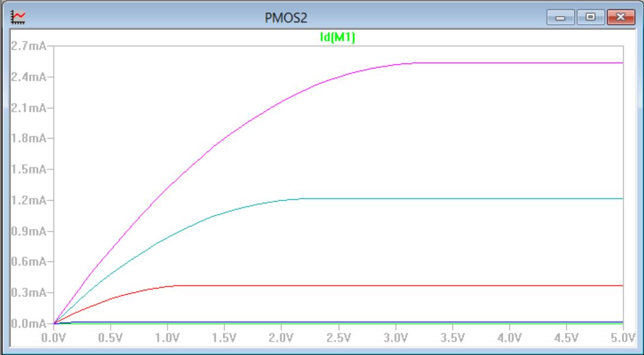
Task: Click the 1.5V horizontal axis label
Action: [225, 338]
